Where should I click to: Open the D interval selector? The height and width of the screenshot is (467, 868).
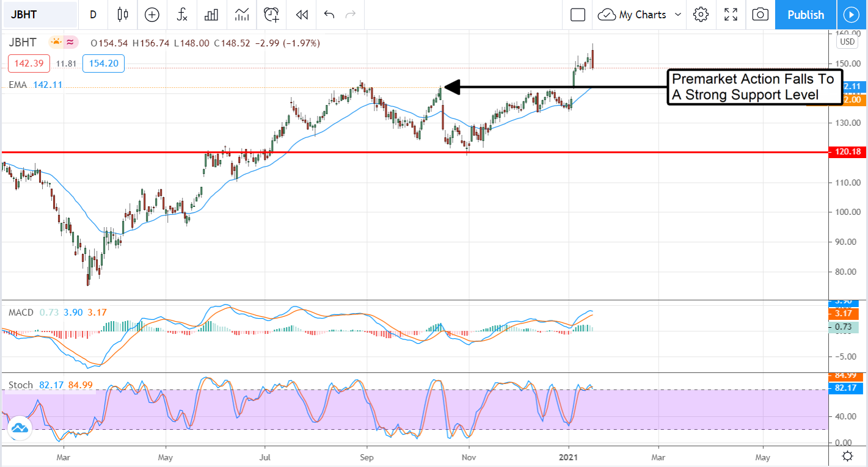(x=93, y=15)
